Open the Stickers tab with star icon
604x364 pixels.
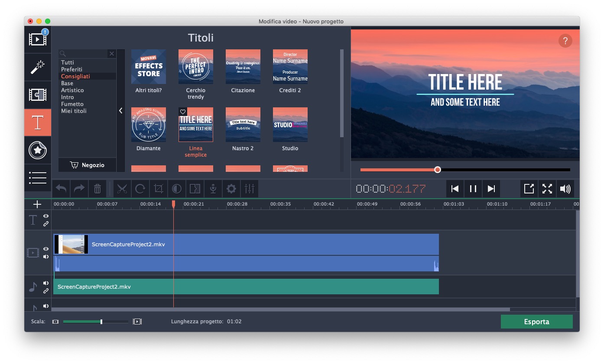click(x=38, y=150)
